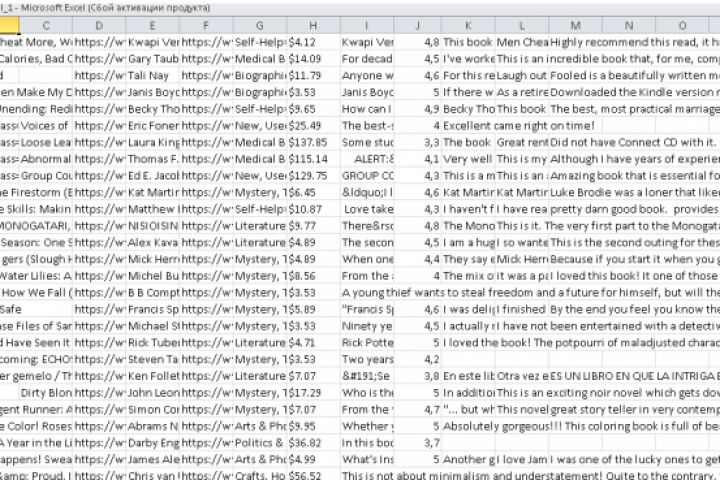
Task: Click the rating cell 3,3
Action: 417,142
